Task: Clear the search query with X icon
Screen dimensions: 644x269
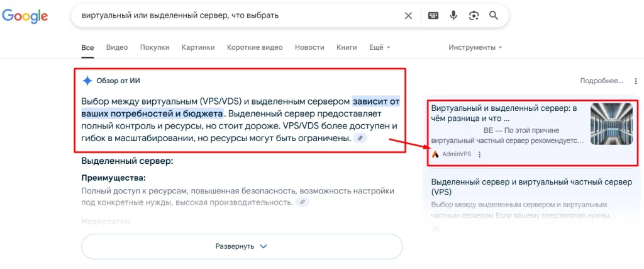Action: [x=408, y=16]
